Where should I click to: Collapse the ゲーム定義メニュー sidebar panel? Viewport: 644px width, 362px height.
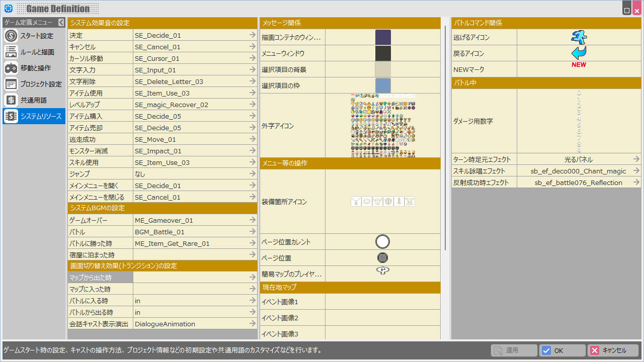[x=61, y=22]
